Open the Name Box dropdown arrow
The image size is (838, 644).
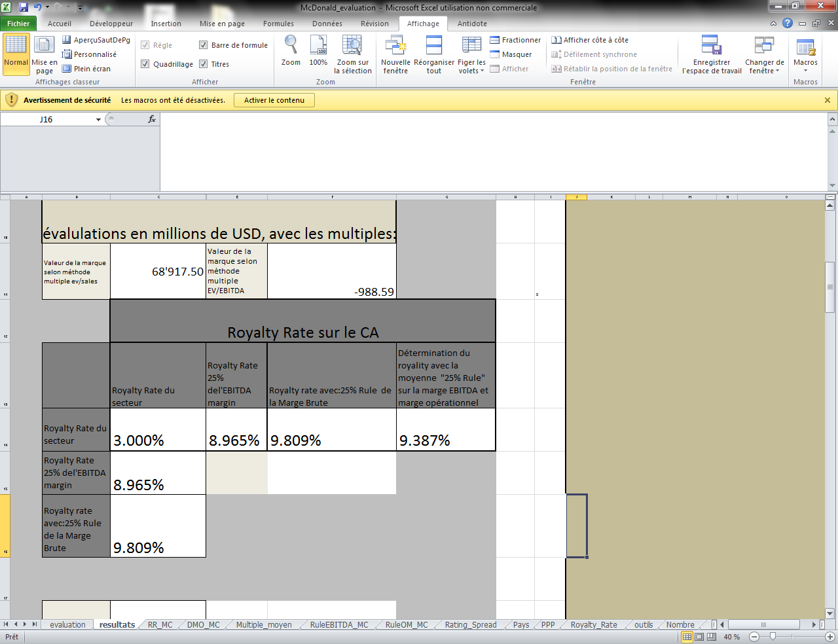point(98,120)
